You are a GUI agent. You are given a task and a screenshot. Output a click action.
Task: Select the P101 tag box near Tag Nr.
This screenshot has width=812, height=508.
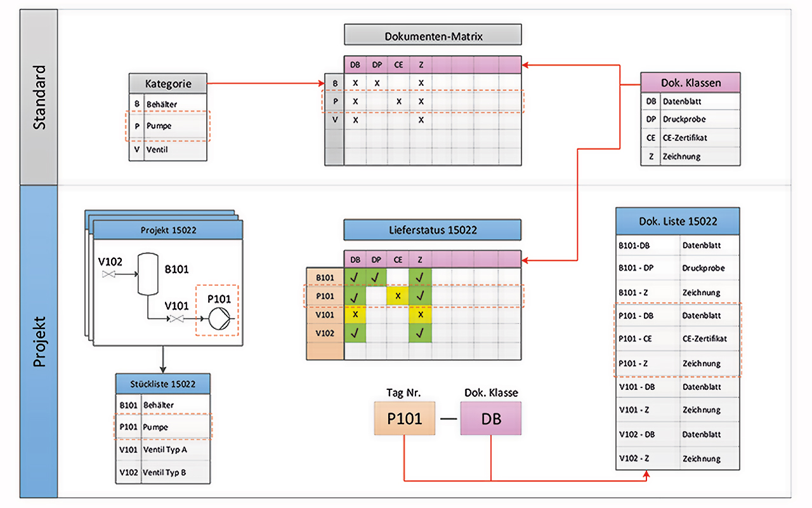(404, 418)
